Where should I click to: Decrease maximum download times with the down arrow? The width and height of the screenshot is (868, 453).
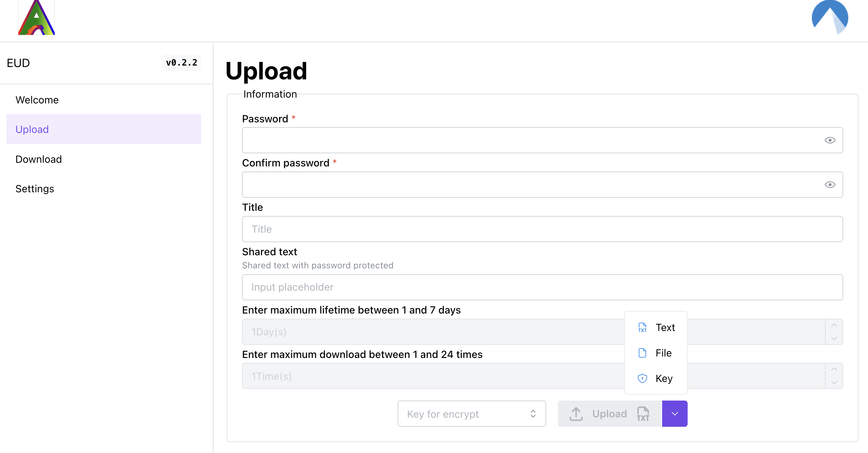tap(834, 383)
